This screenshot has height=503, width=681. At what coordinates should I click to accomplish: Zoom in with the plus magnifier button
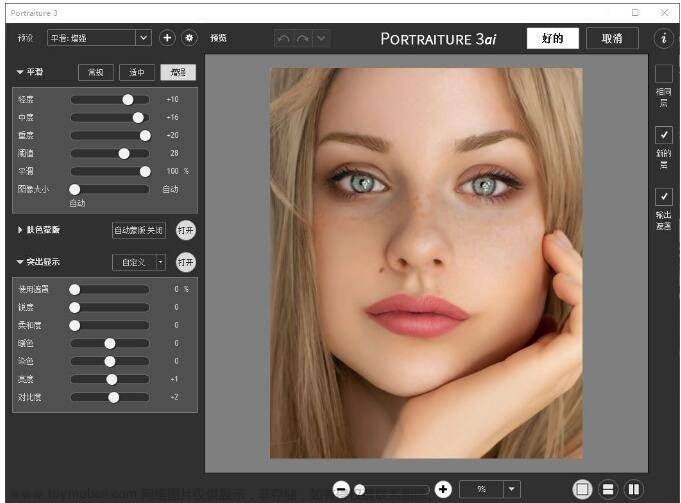(443, 490)
